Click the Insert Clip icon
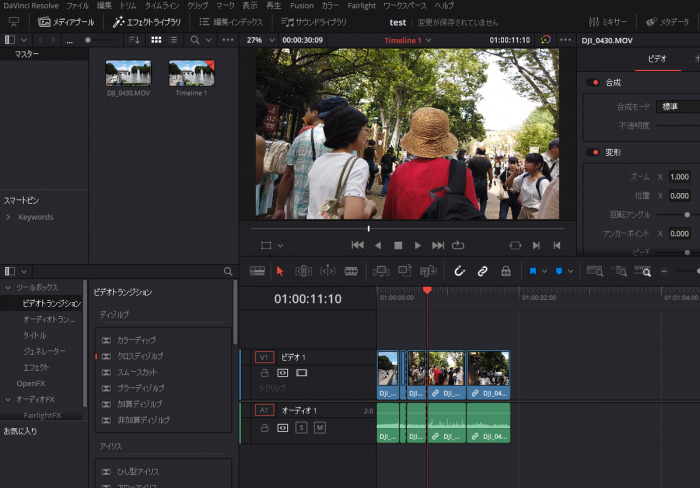The image size is (700, 488). [x=381, y=271]
